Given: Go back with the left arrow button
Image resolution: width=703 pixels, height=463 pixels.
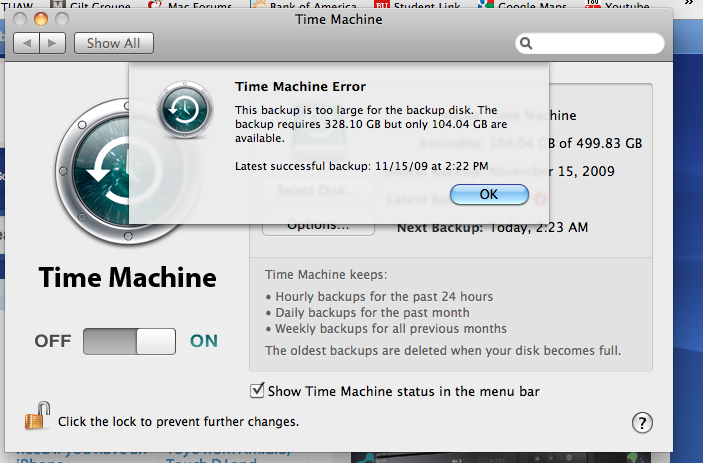Looking at the screenshot, I should point(26,43).
